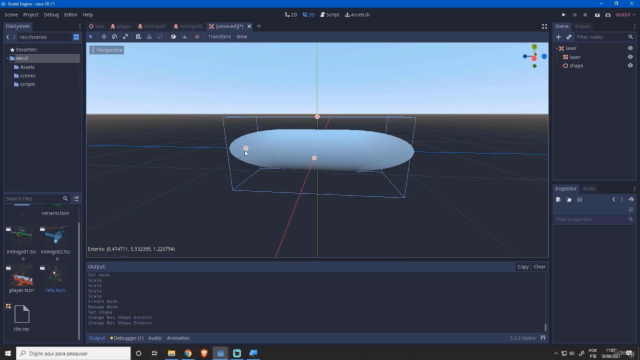Toggle visibility of root laser node

coord(630,48)
